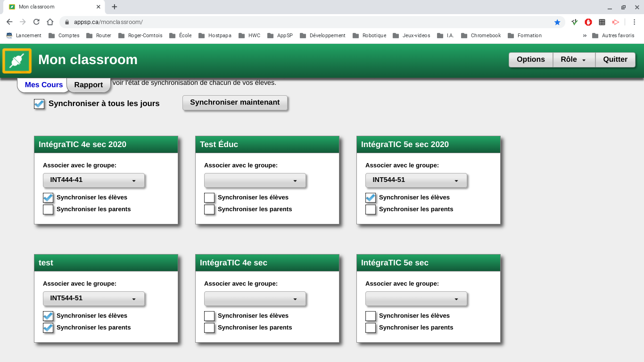644x362 pixels.
Task: Expand the Test Éduc group dropdown
Action: tap(255, 180)
